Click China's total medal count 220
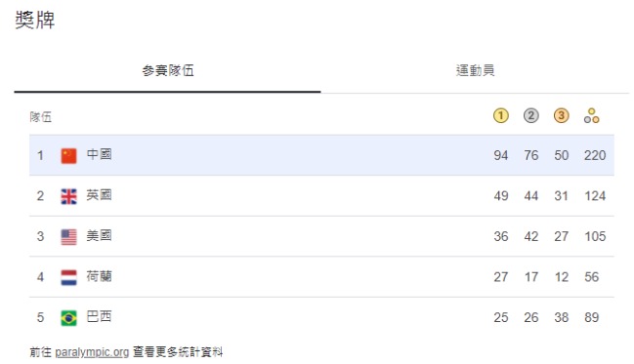The width and height of the screenshot is (634, 364). (595, 155)
